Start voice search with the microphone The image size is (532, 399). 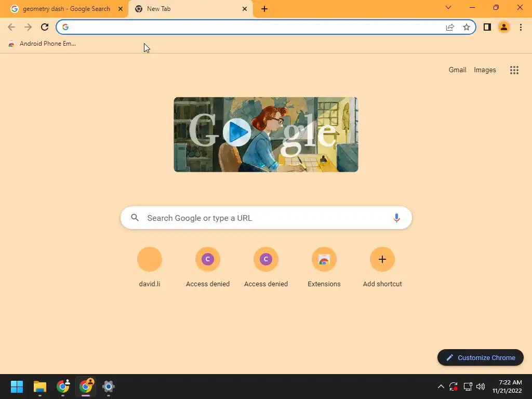[396, 218]
